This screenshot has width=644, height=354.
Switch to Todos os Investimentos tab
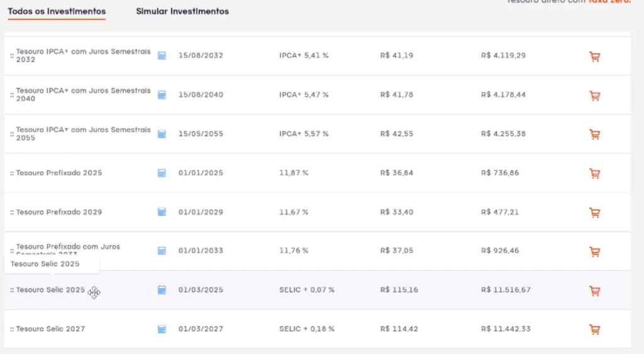pyautogui.click(x=57, y=11)
